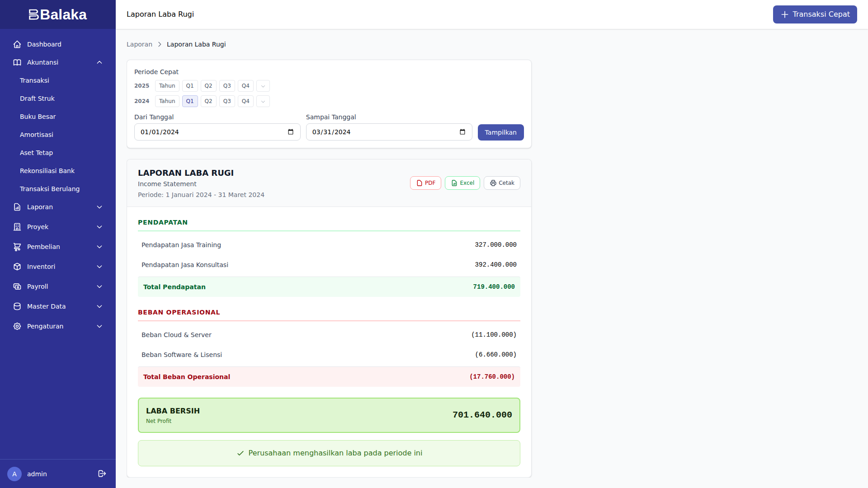The height and width of the screenshot is (488, 868).
Task: Click the logout icon next to admin
Action: pyautogui.click(x=102, y=474)
